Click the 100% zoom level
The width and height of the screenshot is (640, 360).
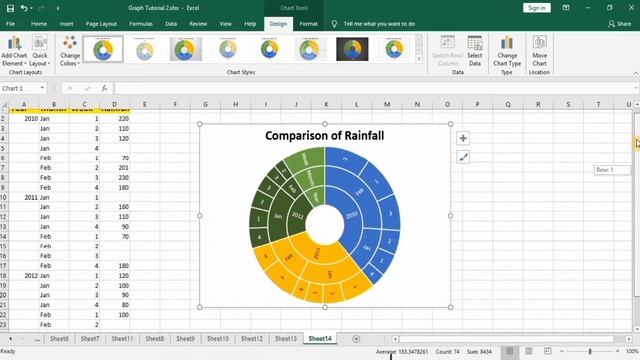click(632, 351)
